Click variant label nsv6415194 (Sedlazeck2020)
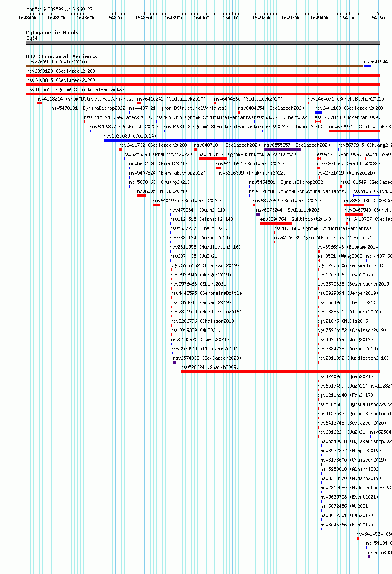Screen dimensions: 392x574 pyautogui.click(x=118, y=117)
